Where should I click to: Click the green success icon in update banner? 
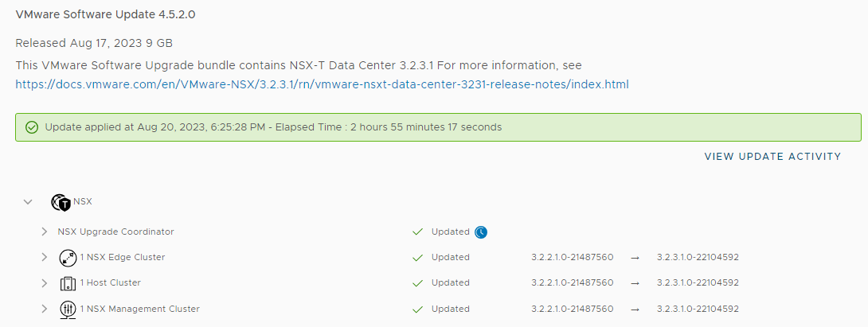pyautogui.click(x=32, y=127)
